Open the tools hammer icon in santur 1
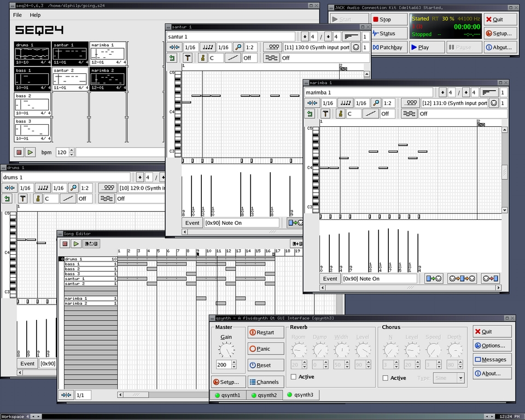Image resolution: width=525 pixels, height=420 pixels. (x=188, y=58)
